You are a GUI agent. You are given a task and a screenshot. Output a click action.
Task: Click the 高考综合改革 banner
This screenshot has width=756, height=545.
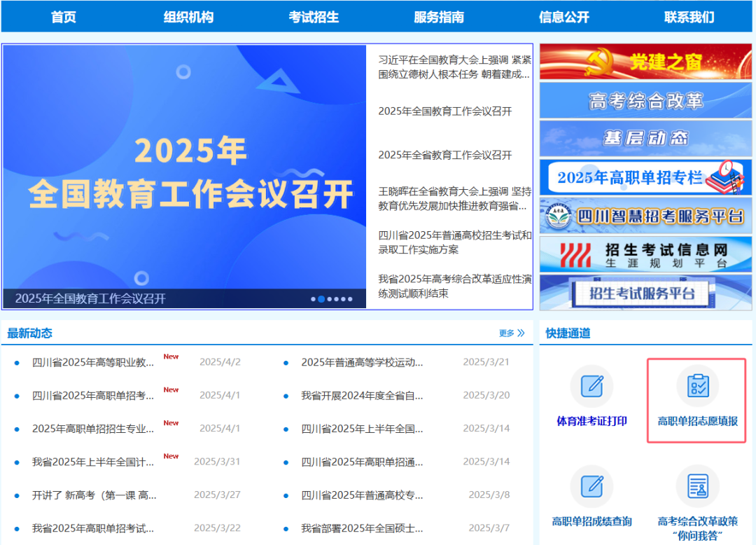[645, 100]
